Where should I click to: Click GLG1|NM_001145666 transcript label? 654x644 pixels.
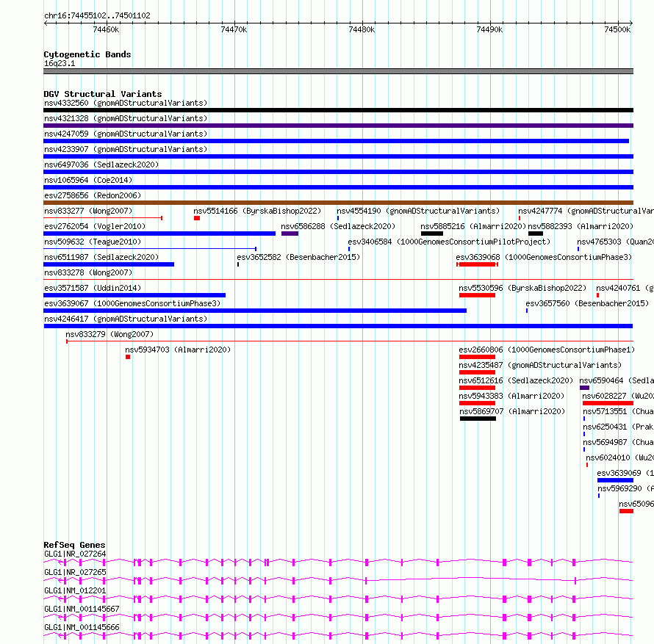coord(82,627)
